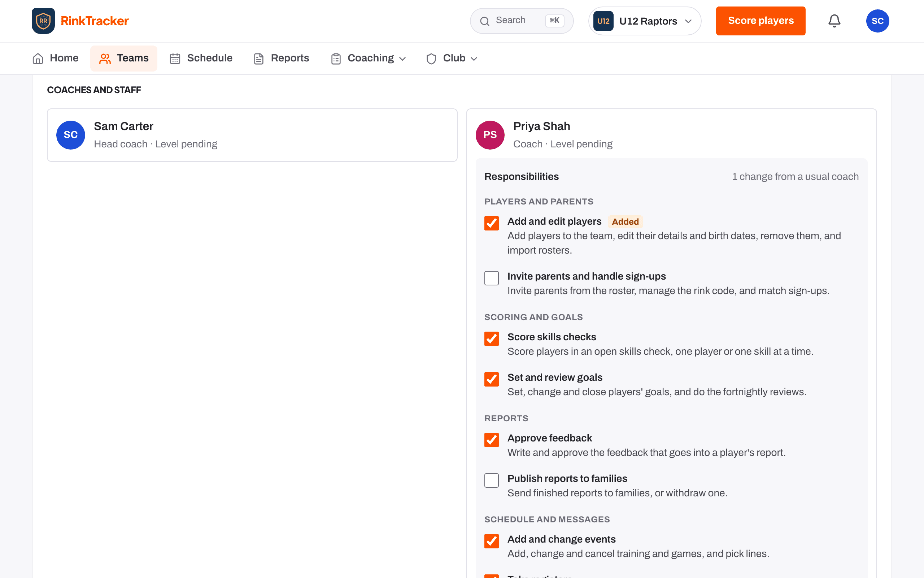Click the 'Head coach · Level pending' text
This screenshot has width=924, height=578.
(156, 144)
